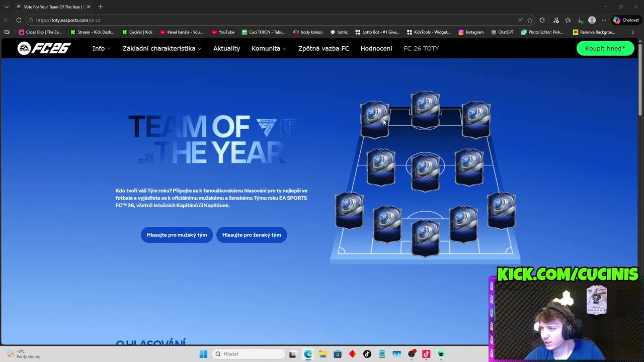Click Hlasujte pro ženský tým button
The width and height of the screenshot is (644, 362).
pyautogui.click(x=252, y=235)
